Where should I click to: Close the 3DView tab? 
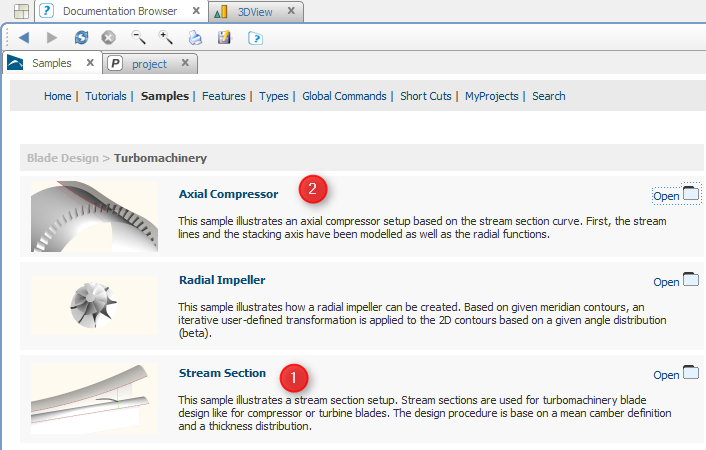point(291,10)
